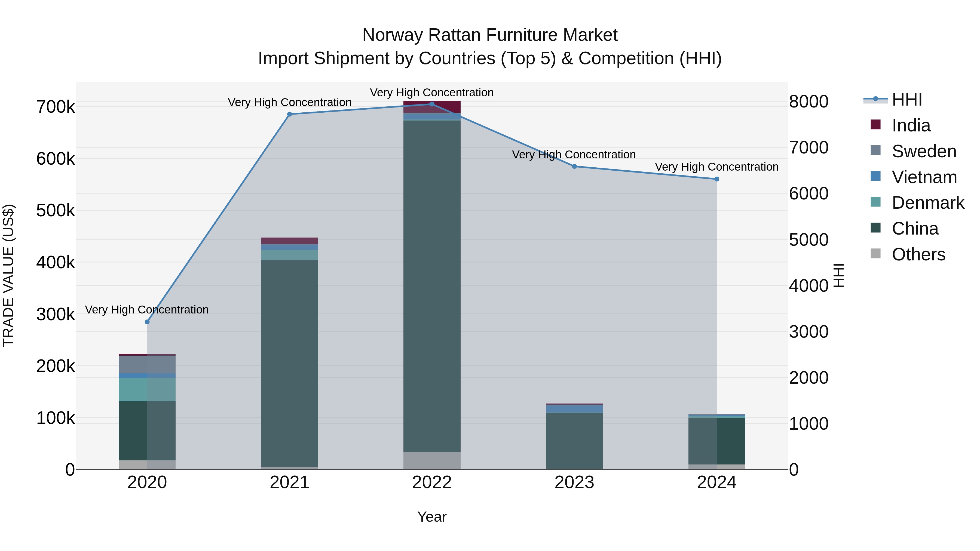Image resolution: width=980 pixels, height=551 pixels.
Task: Click the China legend color swatch
Action: pos(875,227)
